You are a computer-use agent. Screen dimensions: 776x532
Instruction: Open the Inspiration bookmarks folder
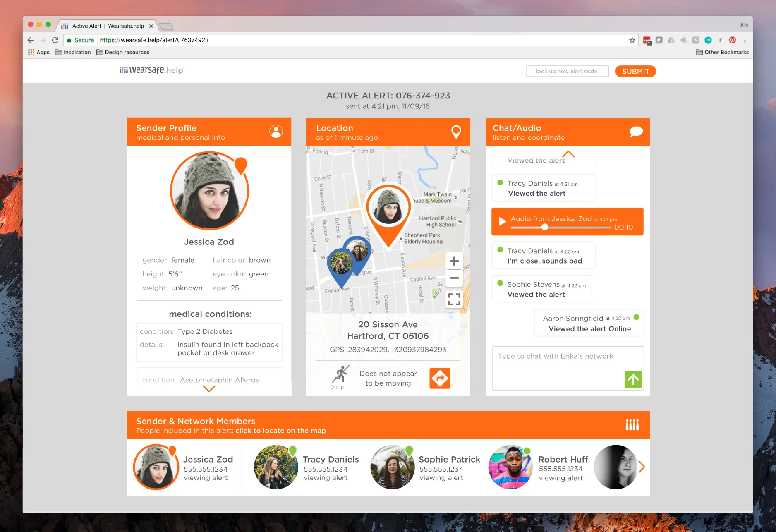(x=73, y=52)
